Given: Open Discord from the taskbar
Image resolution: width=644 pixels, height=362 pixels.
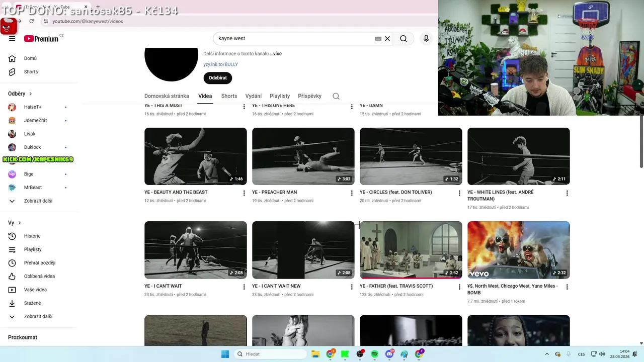Looking at the screenshot, I should coord(389,354).
